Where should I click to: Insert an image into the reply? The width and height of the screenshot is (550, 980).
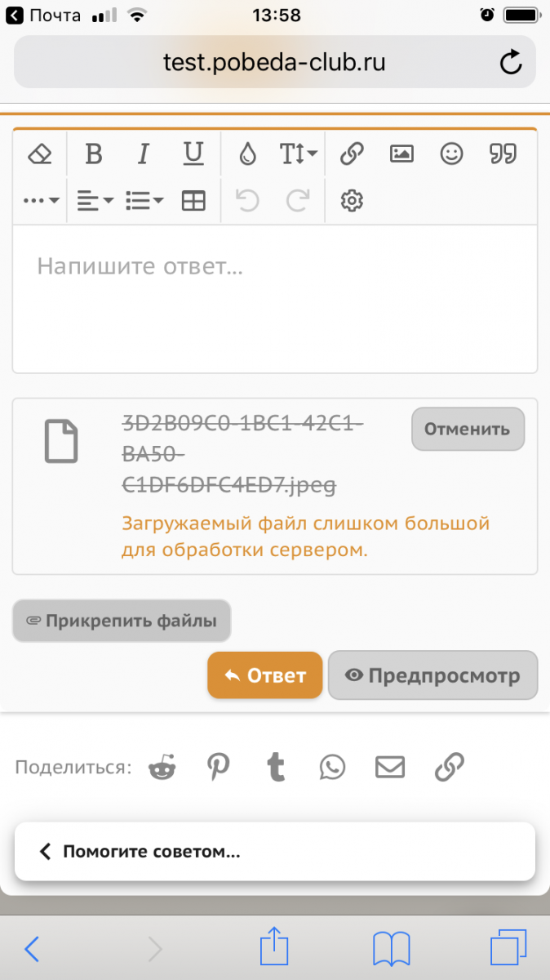click(401, 154)
